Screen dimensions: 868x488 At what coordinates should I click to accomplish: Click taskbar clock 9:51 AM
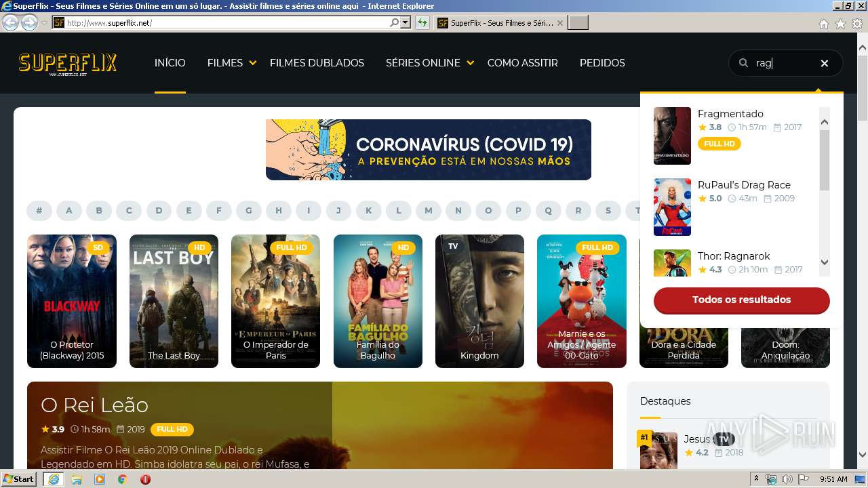(x=833, y=479)
